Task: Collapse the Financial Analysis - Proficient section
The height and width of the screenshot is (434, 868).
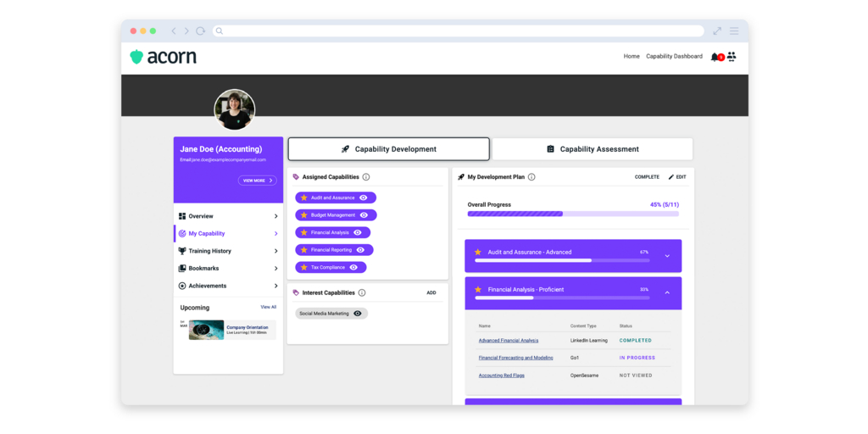Action: pos(667,292)
